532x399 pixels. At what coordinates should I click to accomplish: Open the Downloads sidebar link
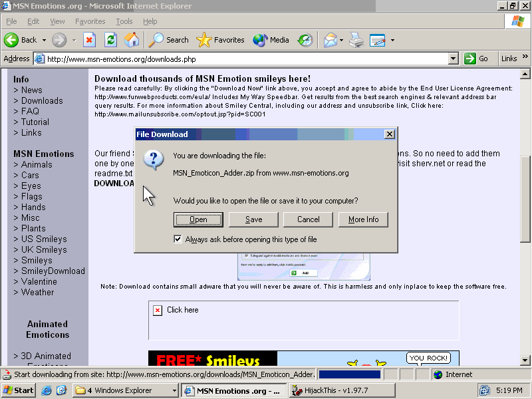[42, 101]
